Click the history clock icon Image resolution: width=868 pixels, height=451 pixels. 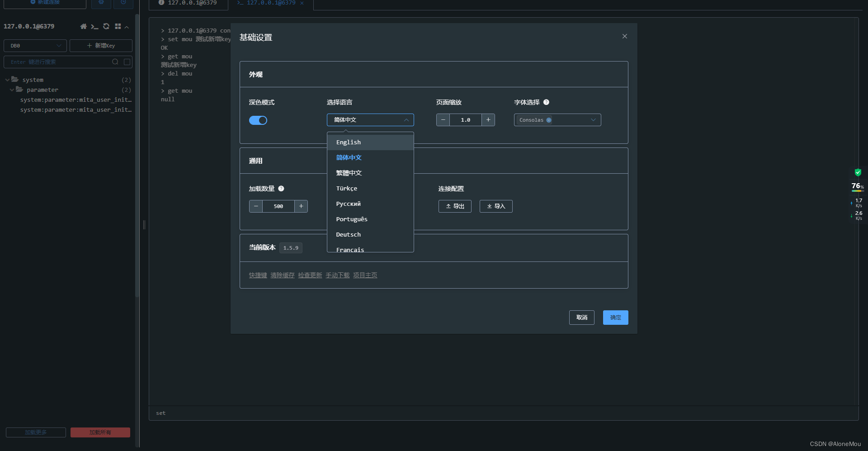coord(123,3)
